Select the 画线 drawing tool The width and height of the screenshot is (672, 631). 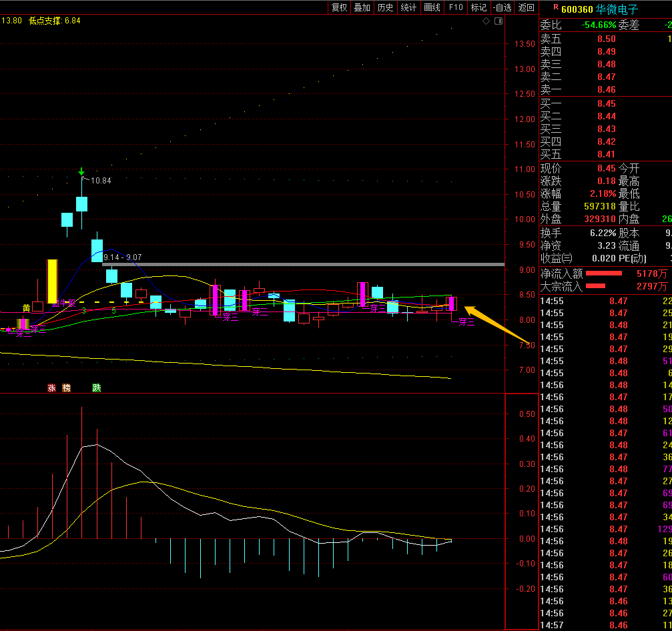coord(432,7)
